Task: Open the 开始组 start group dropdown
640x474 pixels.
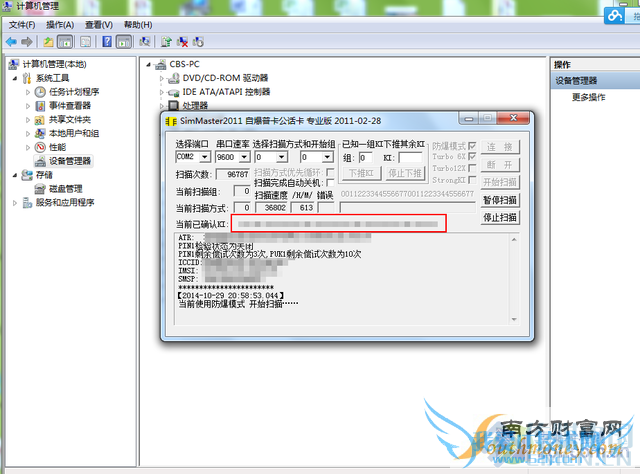Action: pyautogui.click(x=327, y=157)
